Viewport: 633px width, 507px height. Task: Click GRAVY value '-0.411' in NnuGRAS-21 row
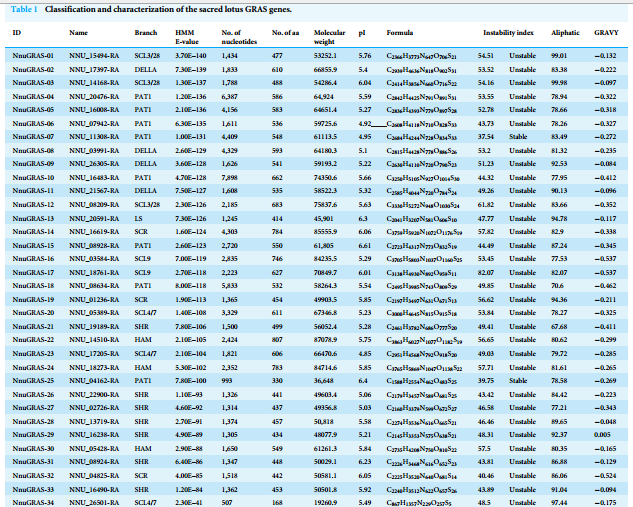(x=605, y=327)
